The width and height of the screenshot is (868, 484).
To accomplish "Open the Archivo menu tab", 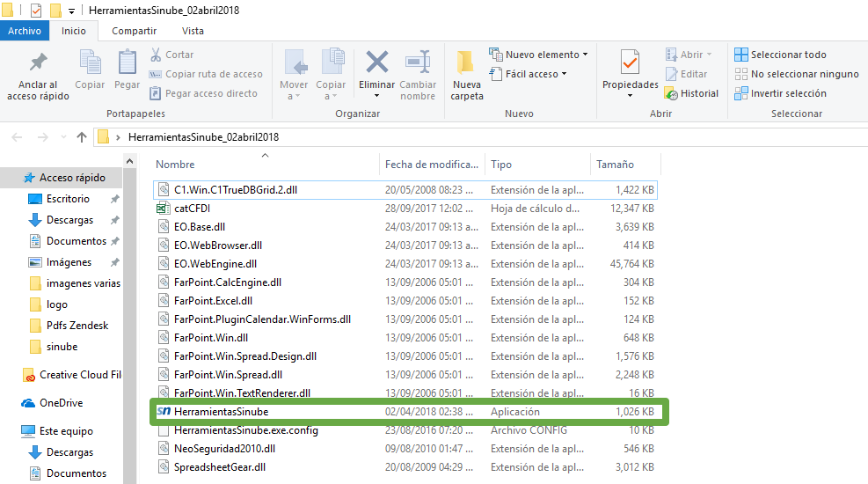I will pos(25,31).
